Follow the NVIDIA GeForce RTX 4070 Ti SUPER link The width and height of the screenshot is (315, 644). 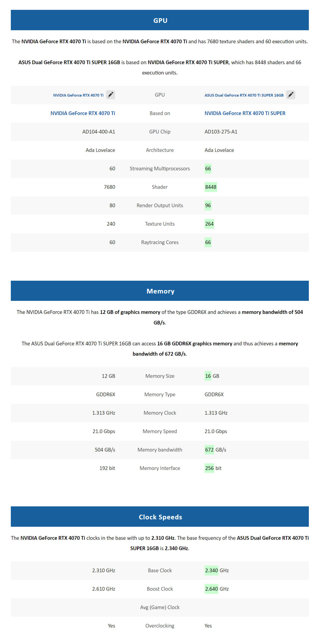pyautogui.click(x=245, y=113)
